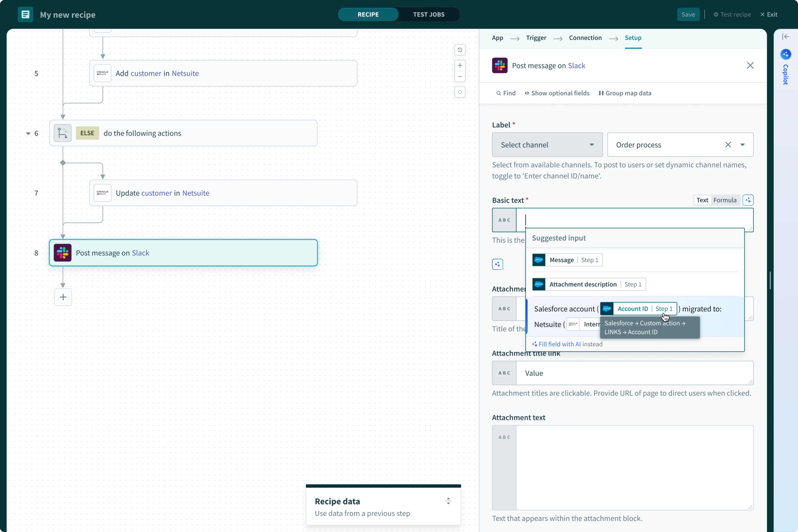
Task: Click the Slack link in panel title
Action: [x=576, y=65]
